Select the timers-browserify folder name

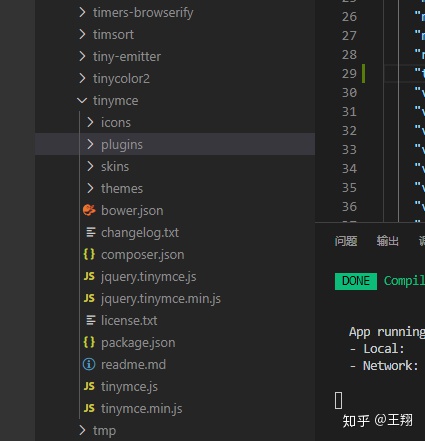(143, 12)
